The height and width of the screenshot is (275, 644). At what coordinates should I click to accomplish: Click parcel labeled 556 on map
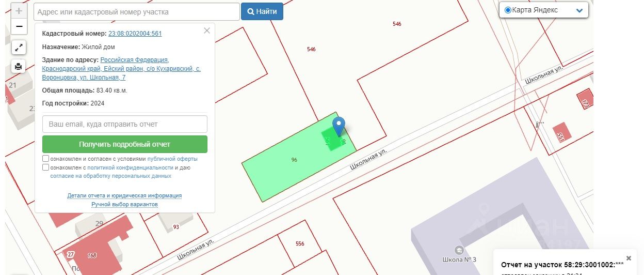pyautogui.click(x=300, y=243)
